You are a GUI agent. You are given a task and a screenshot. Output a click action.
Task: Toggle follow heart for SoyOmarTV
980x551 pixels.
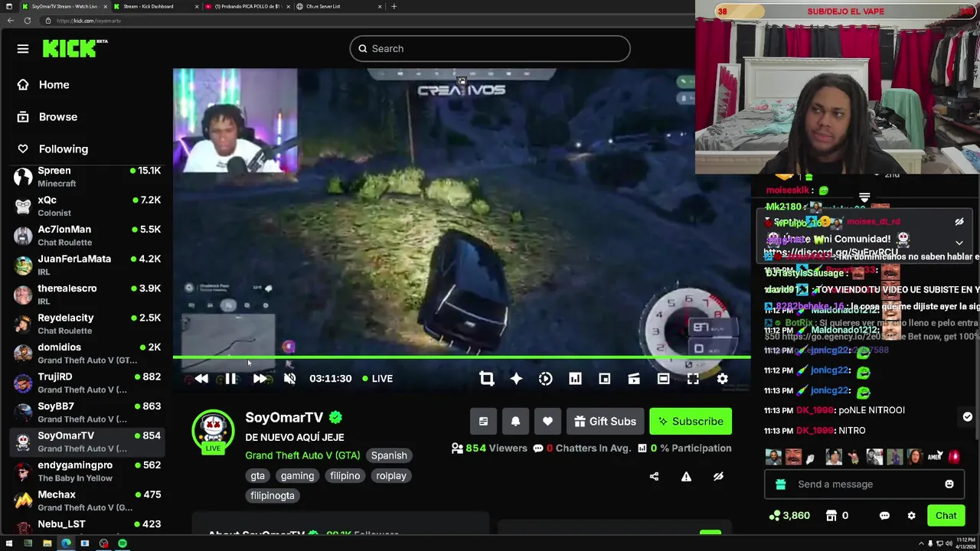point(547,421)
